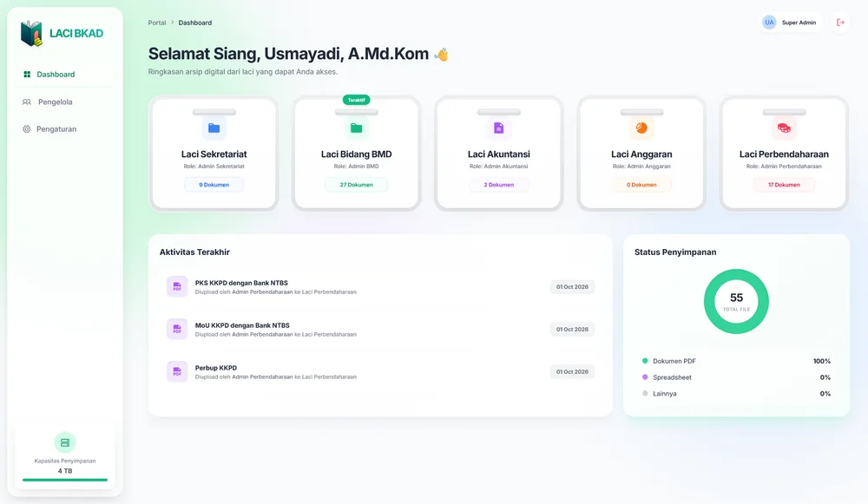
Task: Click the red money icon of Laci Perbendaharaan
Action: click(x=784, y=128)
